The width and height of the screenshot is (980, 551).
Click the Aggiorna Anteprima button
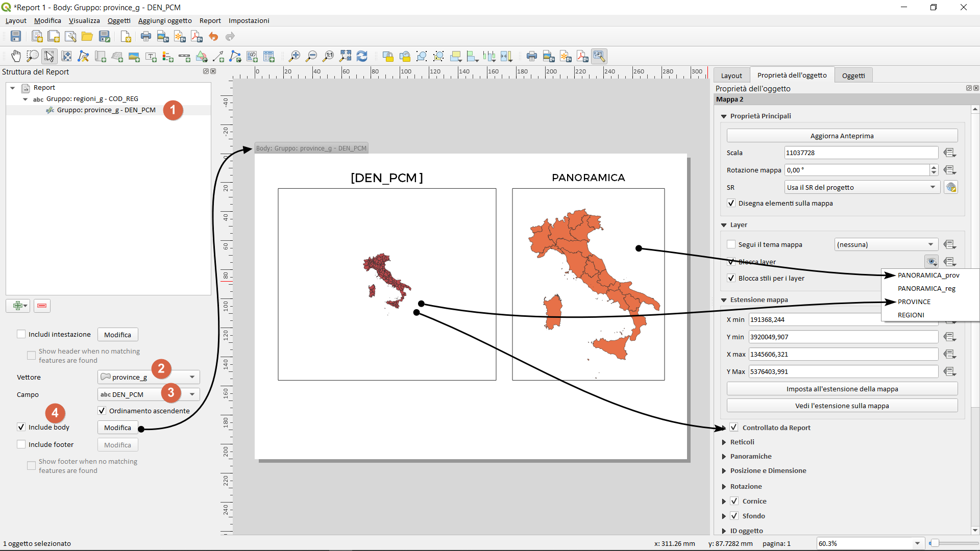pos(842,136)
